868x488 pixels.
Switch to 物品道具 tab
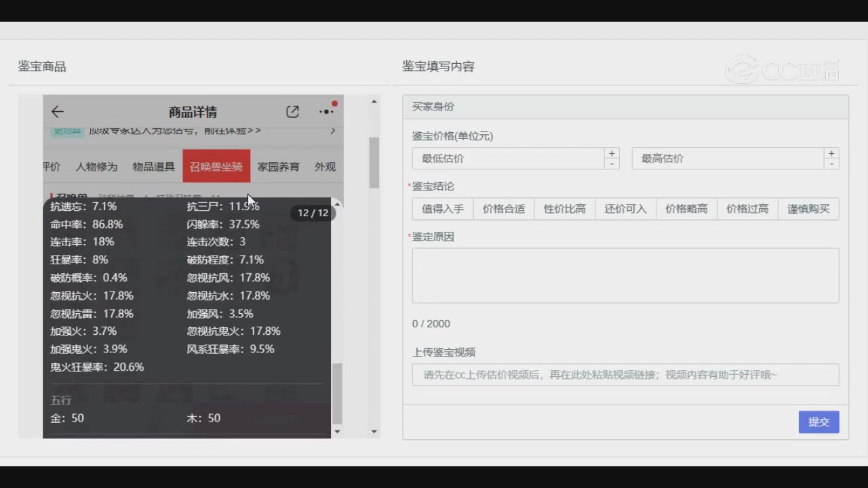(153, 167)
